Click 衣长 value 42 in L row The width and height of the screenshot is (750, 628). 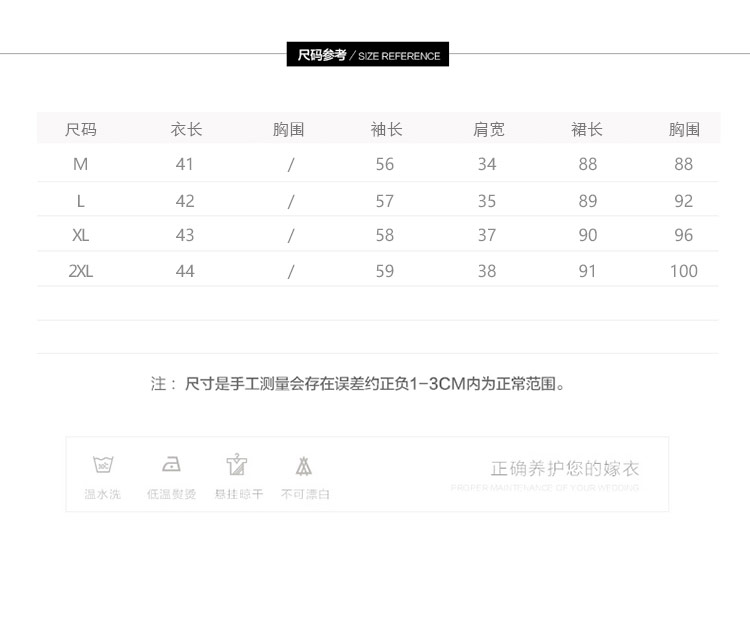tap(185, 201)
